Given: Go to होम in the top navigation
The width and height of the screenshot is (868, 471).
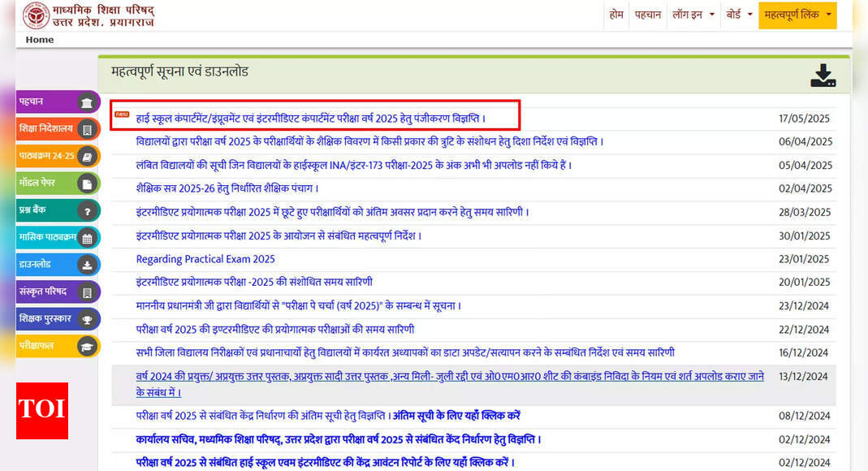Looking at the screenshot, I should 616,15.
